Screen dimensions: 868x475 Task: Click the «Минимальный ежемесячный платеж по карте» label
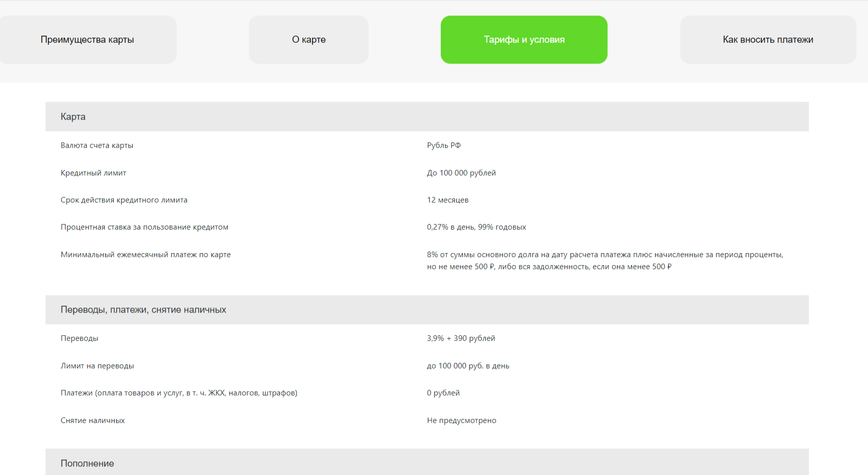(x=146, y=255)
